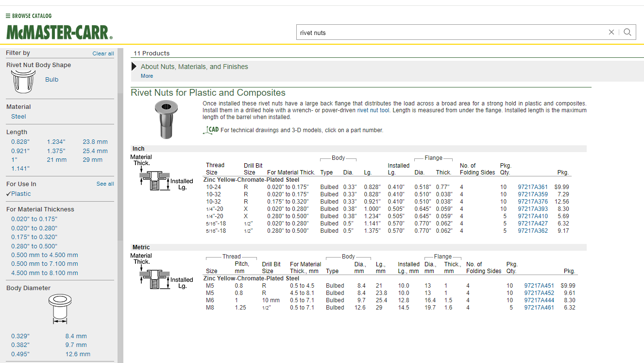The image size is (644, 363).
Task: Click the CAD icon for technical drawings
Action: coord(211,130)
